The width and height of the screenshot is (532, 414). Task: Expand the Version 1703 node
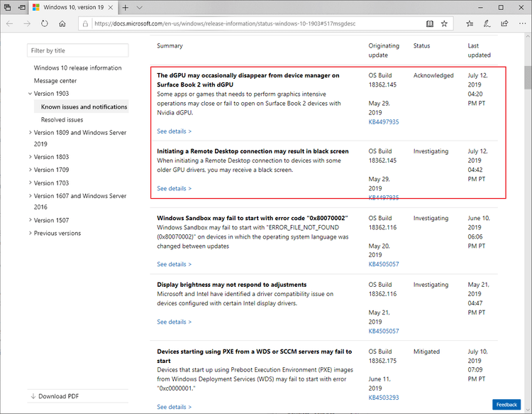(30, 183)
